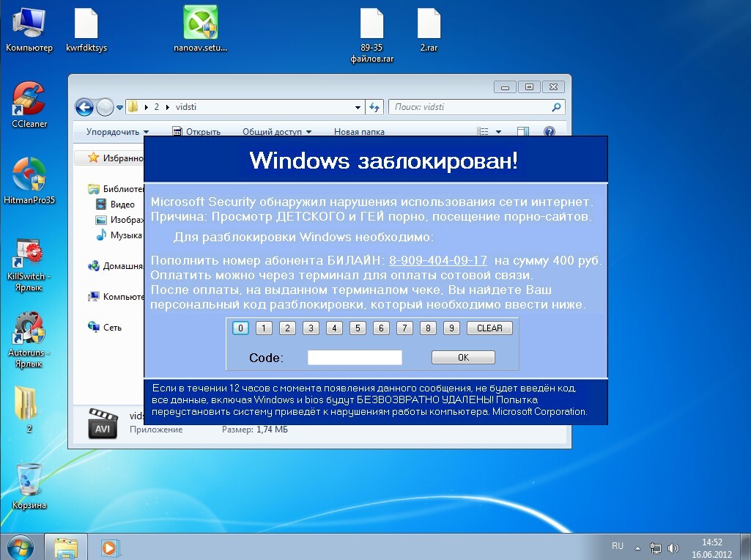Open the Видео library

[x=116, y=205]
